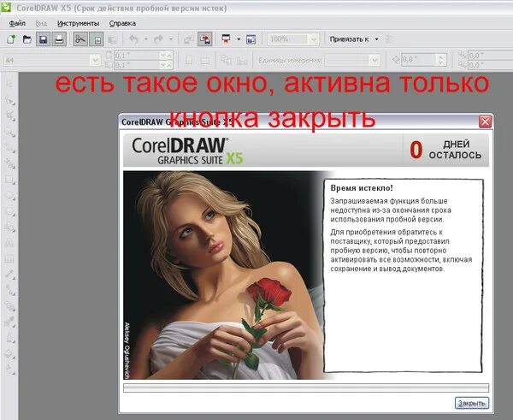Select the Fill bucket tool in toolbox

coord(9,354)
